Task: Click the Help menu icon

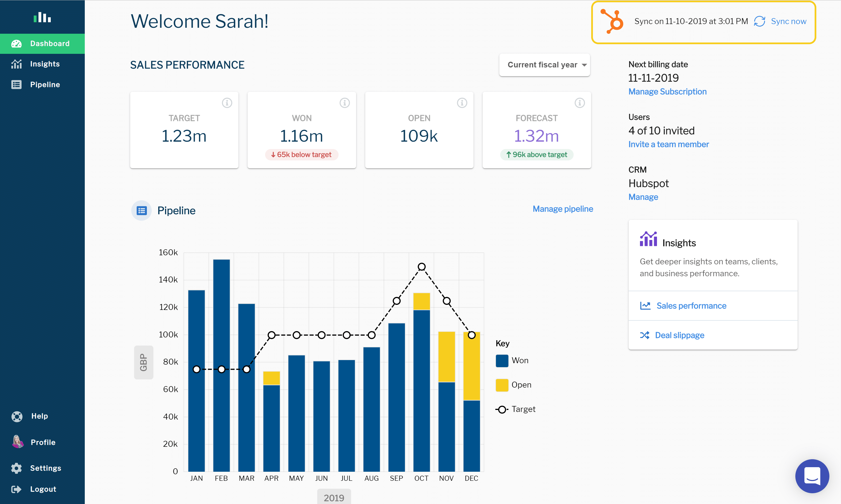Action: (x=17, y=416)
